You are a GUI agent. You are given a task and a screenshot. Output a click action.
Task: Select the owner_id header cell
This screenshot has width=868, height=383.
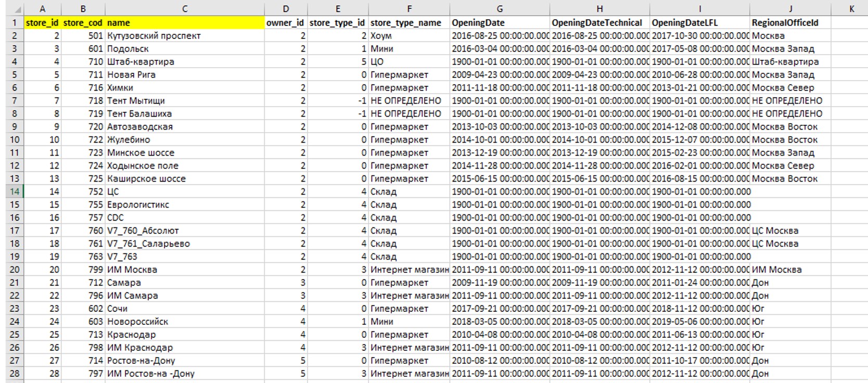point(285,23)
